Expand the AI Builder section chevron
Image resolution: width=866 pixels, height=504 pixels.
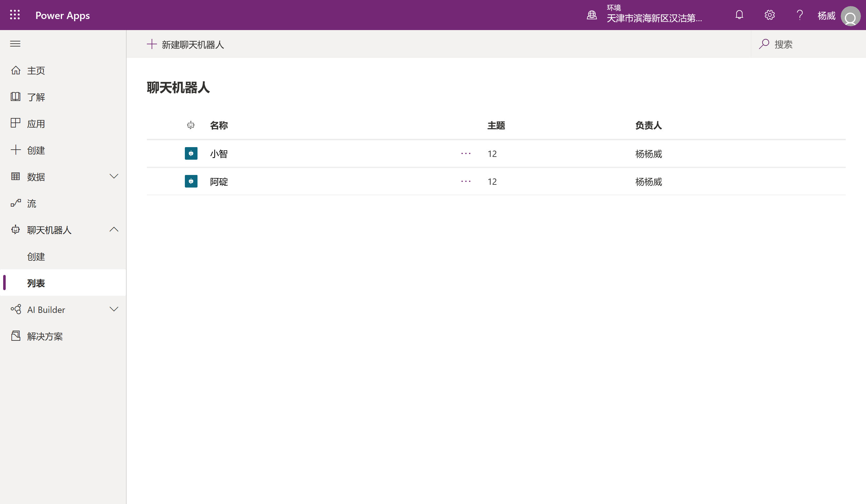tap(114, 309)
